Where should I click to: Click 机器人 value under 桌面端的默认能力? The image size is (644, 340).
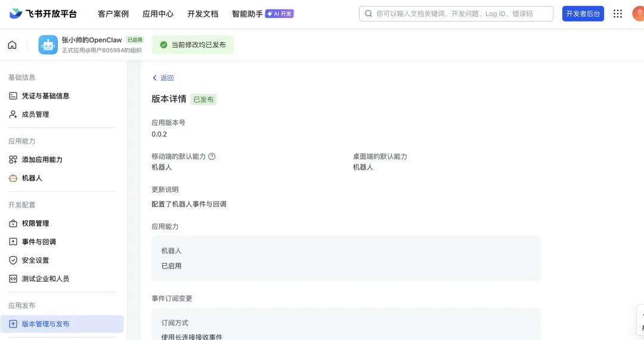point(363,167)
